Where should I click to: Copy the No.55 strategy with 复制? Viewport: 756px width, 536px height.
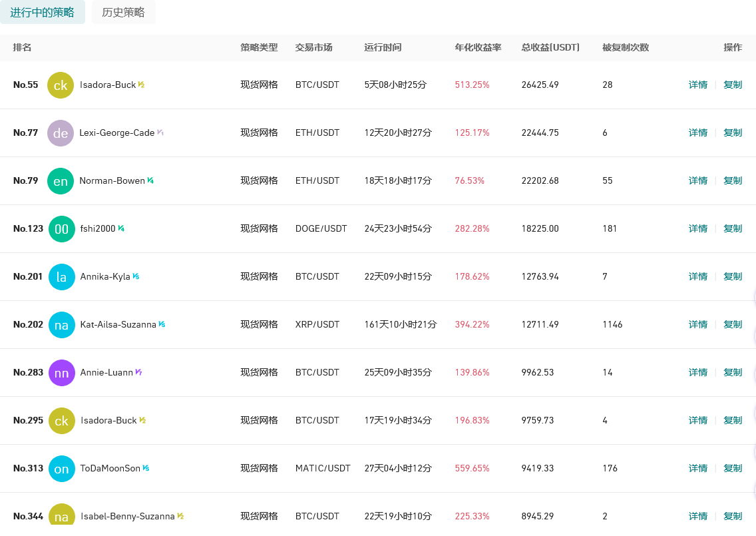coord(732,85)
